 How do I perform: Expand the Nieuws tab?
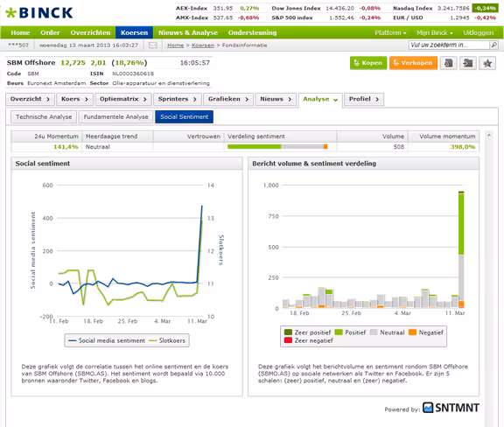click(x=276, y=99)
